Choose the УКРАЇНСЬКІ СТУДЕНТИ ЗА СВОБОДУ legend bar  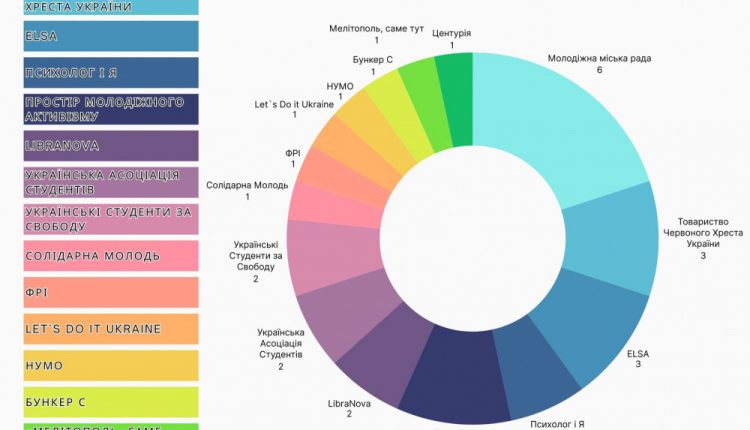point(111,219)
